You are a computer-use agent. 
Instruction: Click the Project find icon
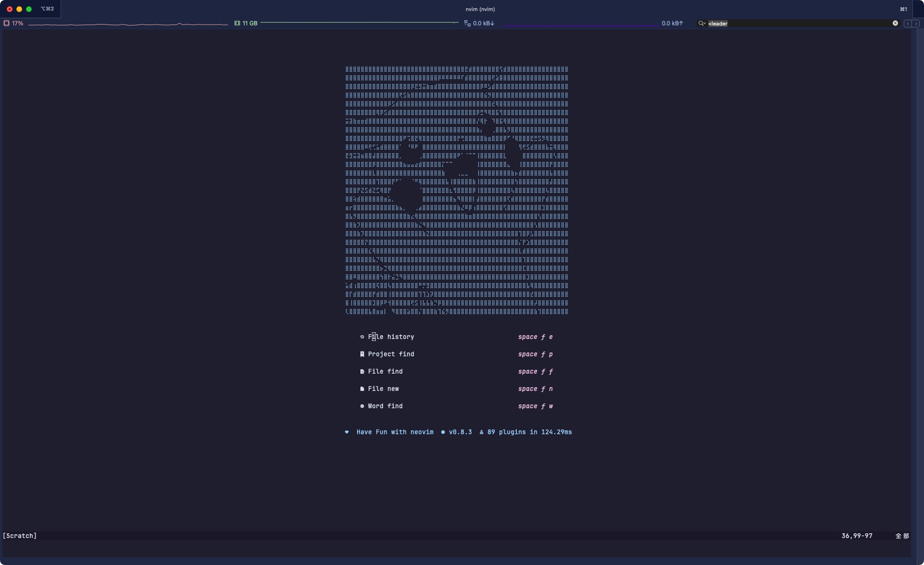click(x=362, y=353)
